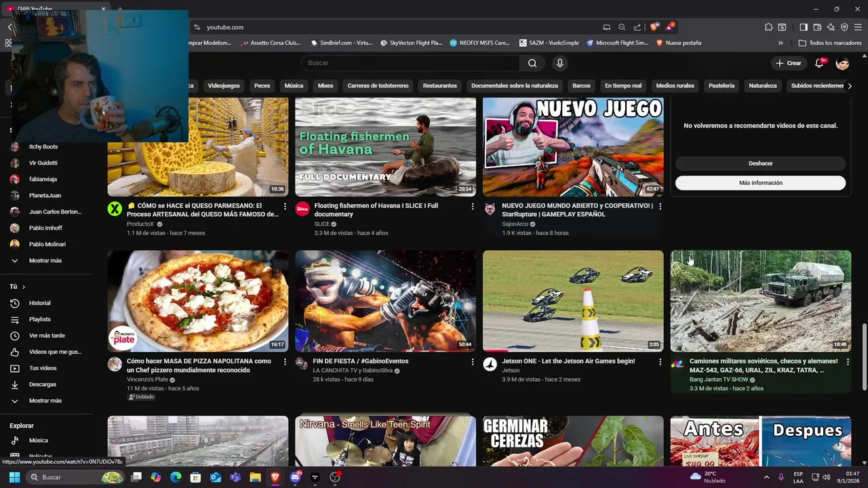The width and height of the screenshot is (868, 488).
Task: Open Microsoft Teams from the taskbar
Action: (x=235, y=477)
